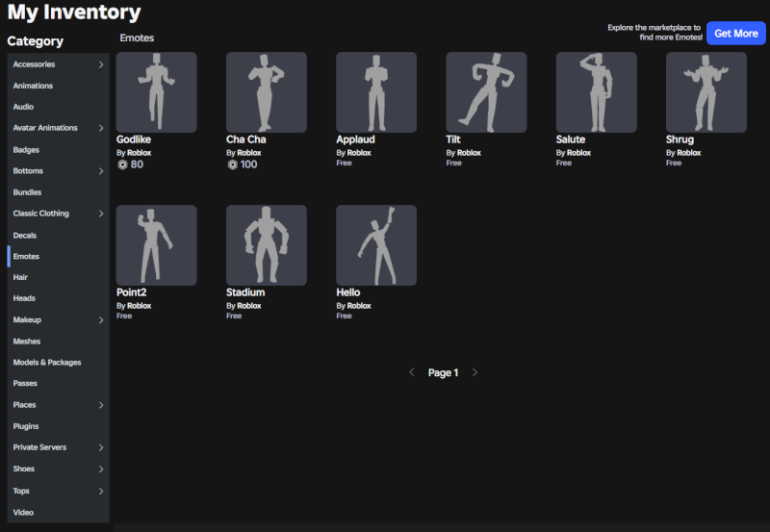Open the Tilt title link

point(453,139)
